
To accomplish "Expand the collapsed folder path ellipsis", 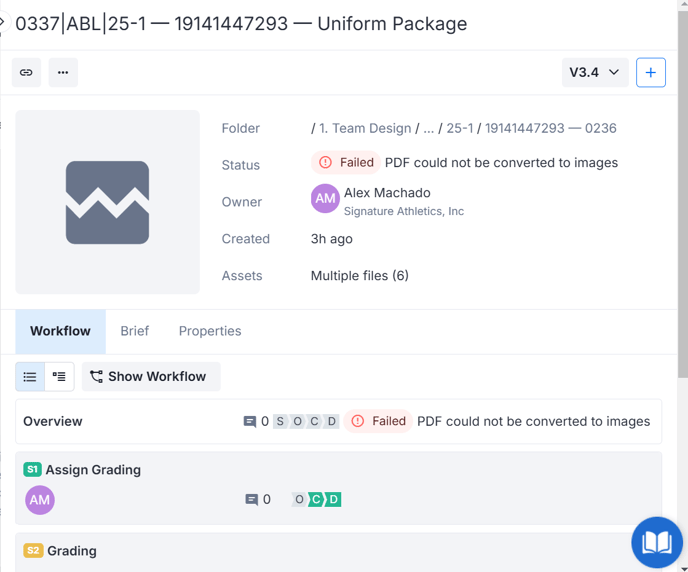I will click(x=429, y=129).
